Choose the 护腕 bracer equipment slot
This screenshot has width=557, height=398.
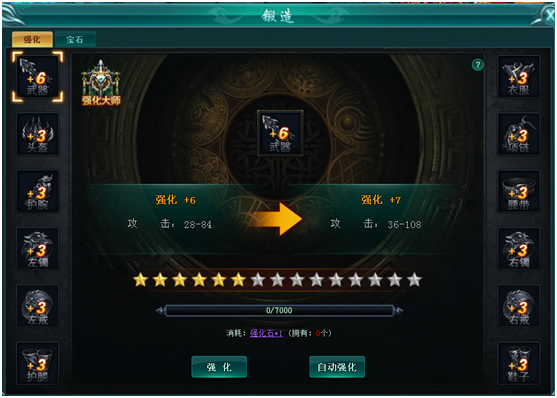[38, 191]
